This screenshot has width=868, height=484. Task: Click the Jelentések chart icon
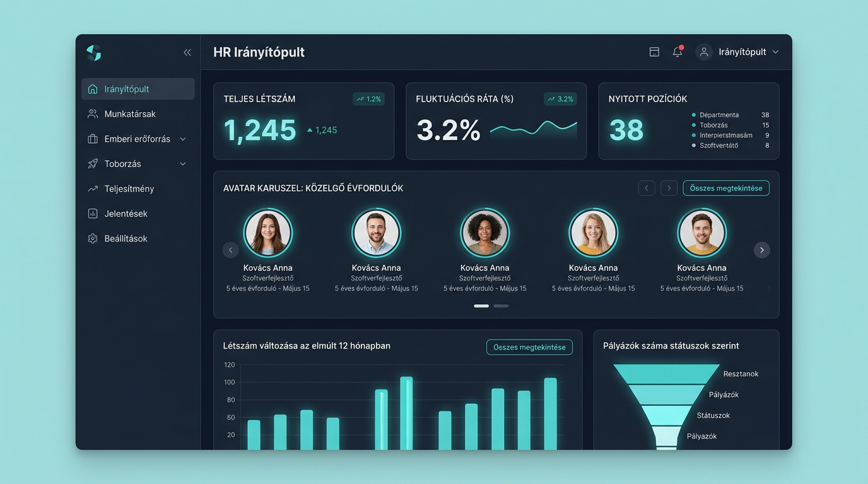[93, 214]
